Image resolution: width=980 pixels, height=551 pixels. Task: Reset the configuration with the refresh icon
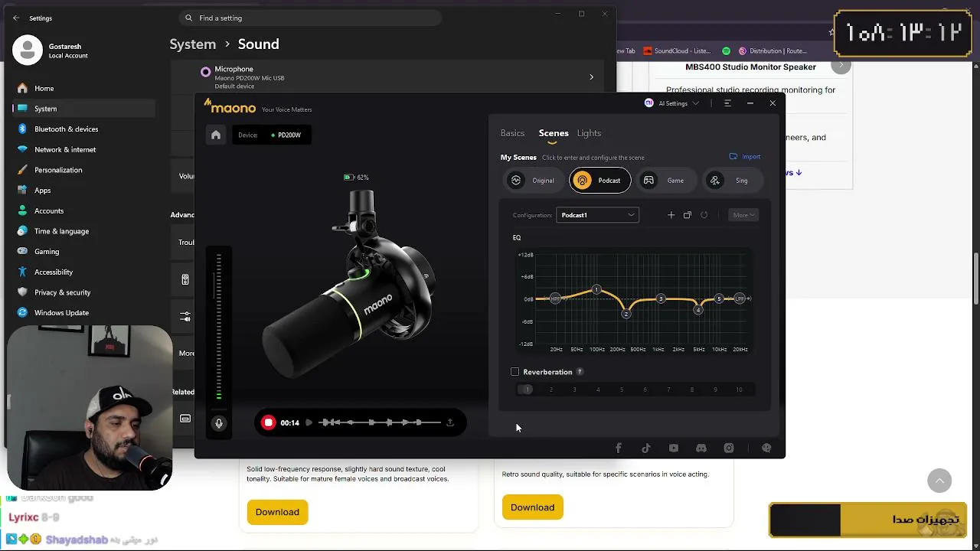(x=704, y=215)
